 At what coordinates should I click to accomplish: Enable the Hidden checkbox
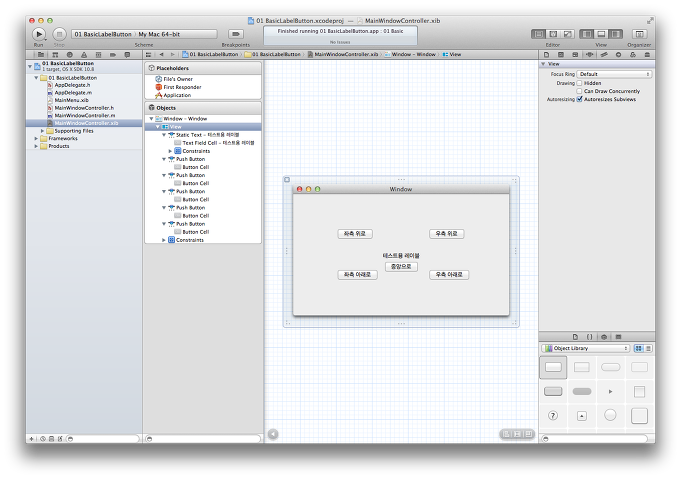click(x=579, y=83)
